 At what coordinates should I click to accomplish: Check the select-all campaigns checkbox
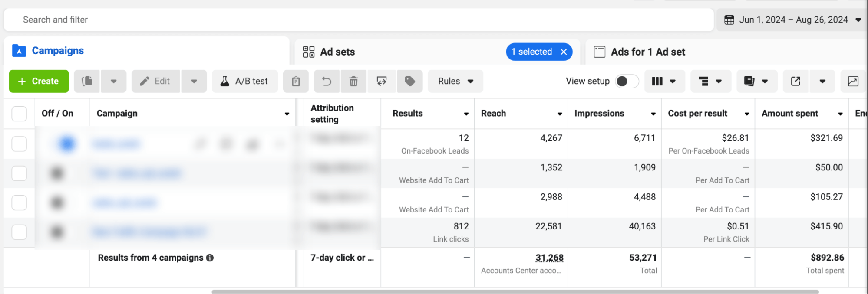pos(19,114)
